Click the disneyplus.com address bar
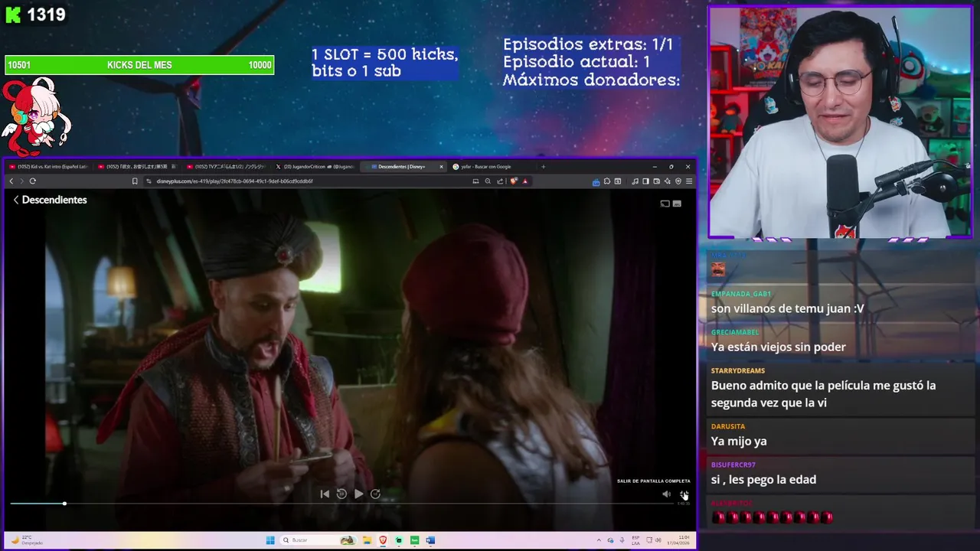Viewport: 980px width, 551px height. (306, 181)
